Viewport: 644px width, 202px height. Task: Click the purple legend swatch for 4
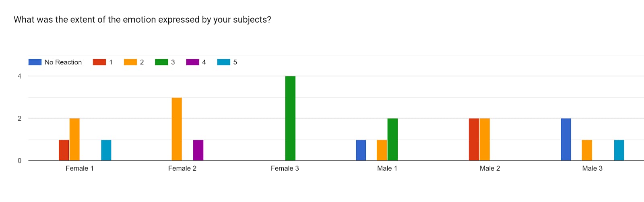click(192, 62)
